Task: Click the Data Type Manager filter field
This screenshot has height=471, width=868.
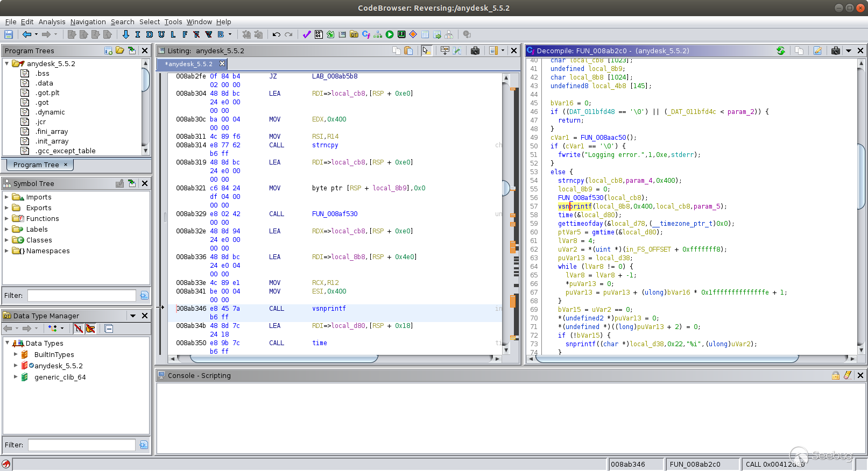Action: [x=82, y=445]
